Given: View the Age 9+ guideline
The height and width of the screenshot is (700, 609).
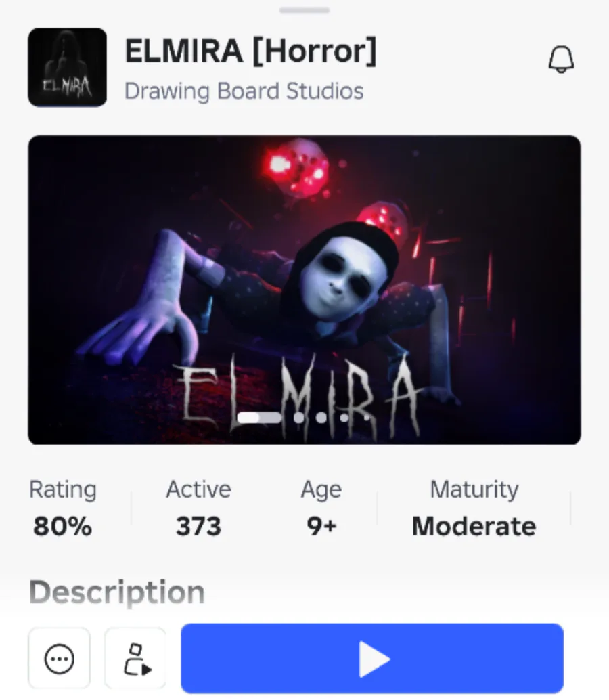Looking at the screenshot, I should coord(321,508).
